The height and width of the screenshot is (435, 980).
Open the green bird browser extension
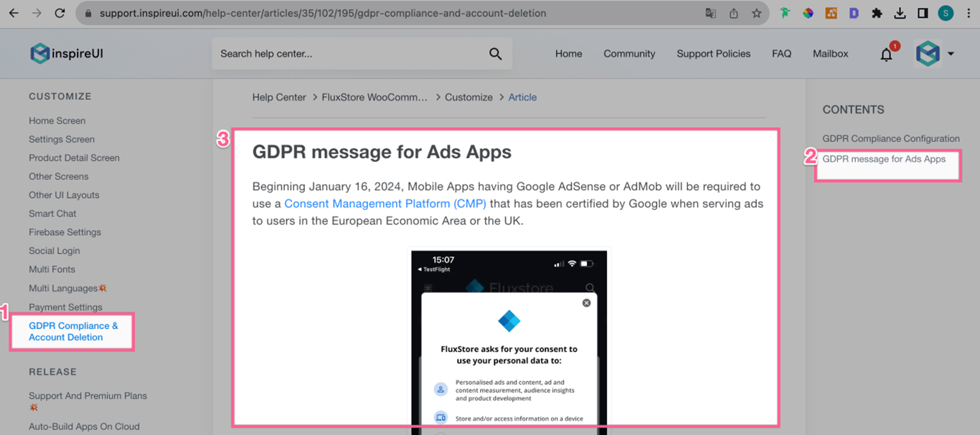tap(785, 13)
